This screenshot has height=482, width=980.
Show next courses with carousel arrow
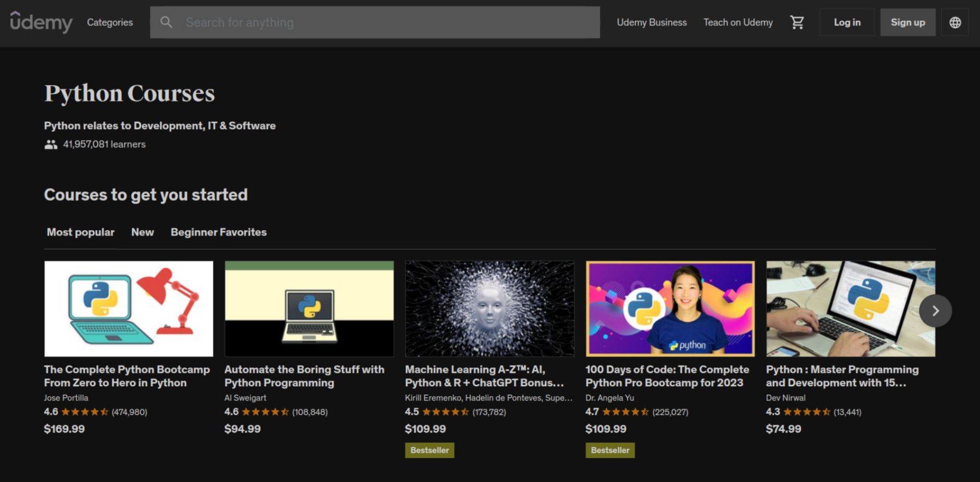click(935, 311)
